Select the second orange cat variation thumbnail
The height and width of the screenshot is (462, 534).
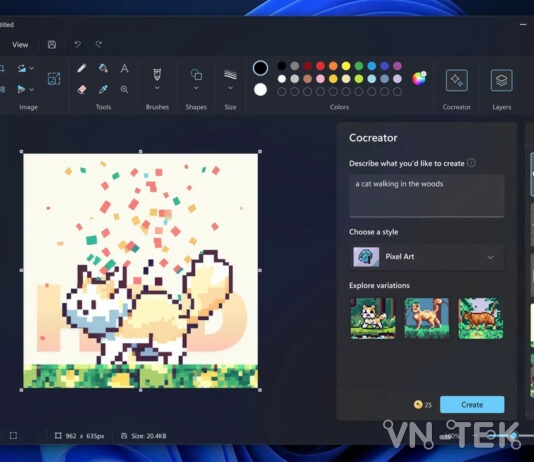click(427, 318)
